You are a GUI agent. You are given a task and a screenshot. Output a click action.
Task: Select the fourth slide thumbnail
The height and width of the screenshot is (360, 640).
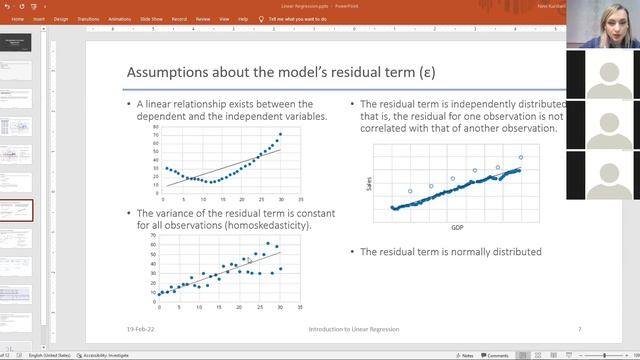click(16, 127)
